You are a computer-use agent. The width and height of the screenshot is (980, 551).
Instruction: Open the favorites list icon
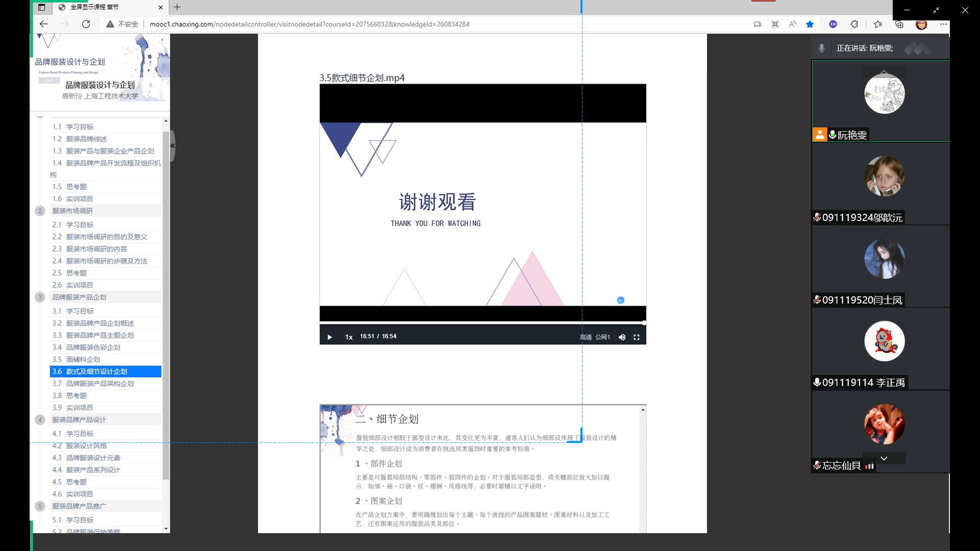point(878,24)
